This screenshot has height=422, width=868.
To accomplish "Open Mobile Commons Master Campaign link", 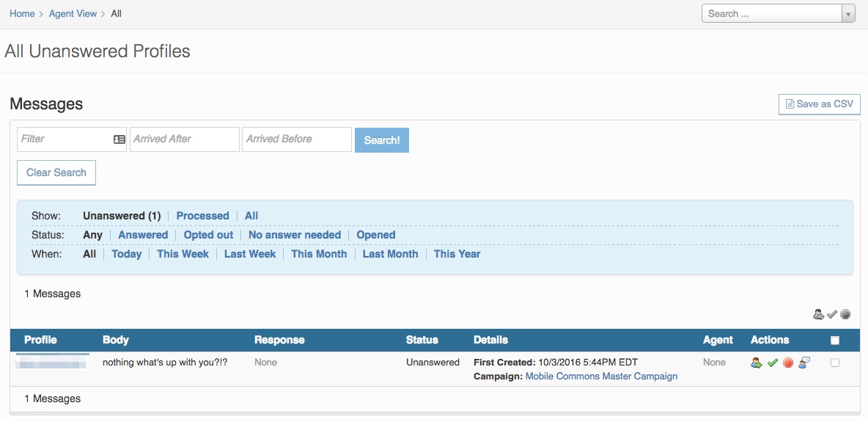I will coord(601,376).
